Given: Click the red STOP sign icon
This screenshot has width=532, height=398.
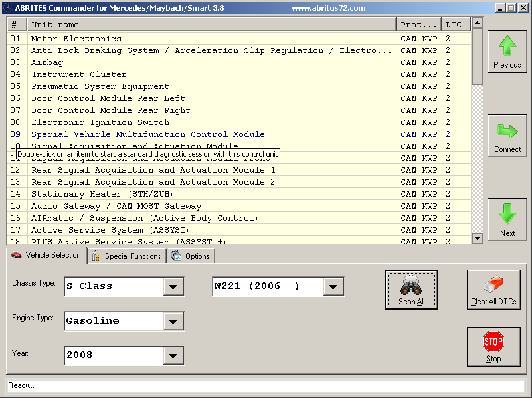Looking at the screenshot, I should click(x=493, y=342).
